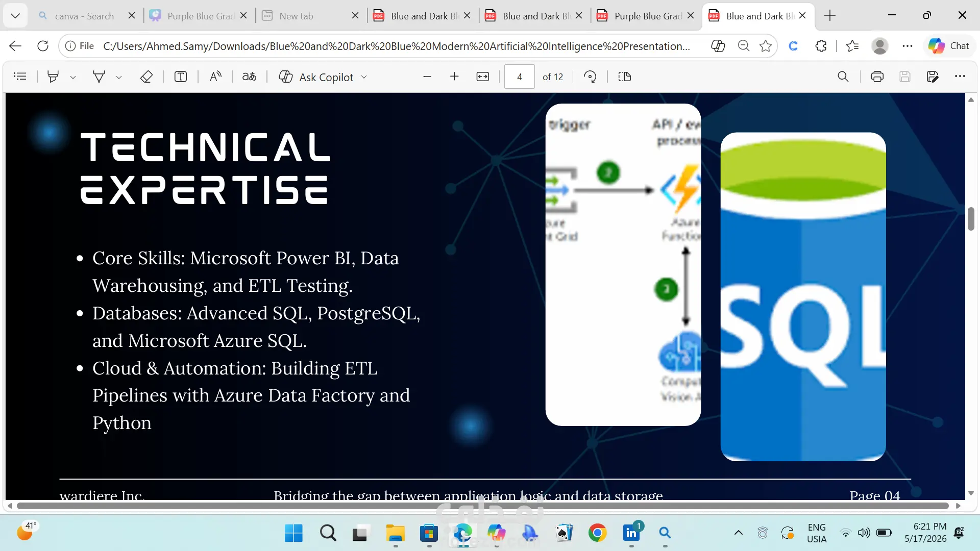Select the Draw pen tool
Image resolution: width=980 pixels, height=551 pixels.
pos(99,77)
